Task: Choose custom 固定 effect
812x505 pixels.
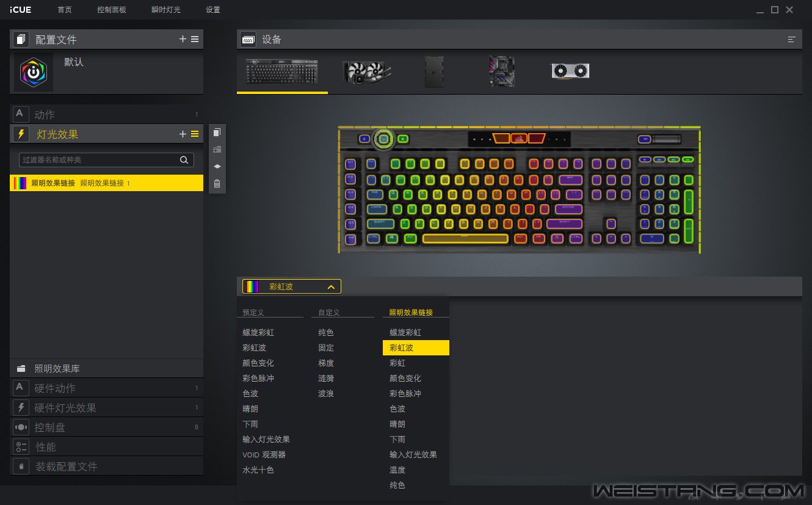Action: [326, 348]
